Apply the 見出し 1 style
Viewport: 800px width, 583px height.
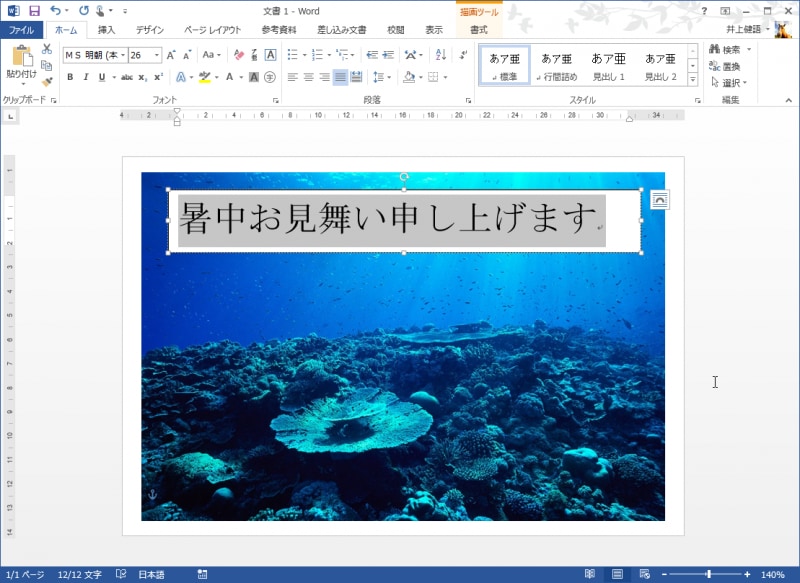pyautogui.click(x=609, y=68)
